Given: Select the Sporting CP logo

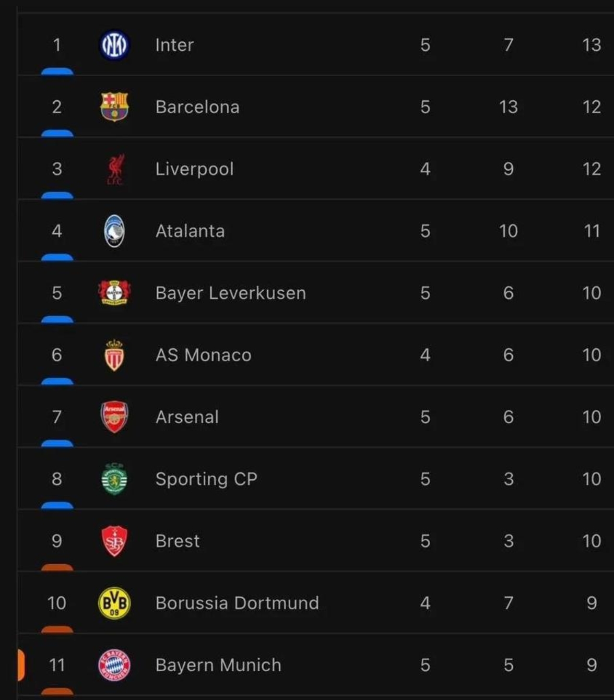Looking at the screenshot, I should pyautogui.click(x=114, y=479).
